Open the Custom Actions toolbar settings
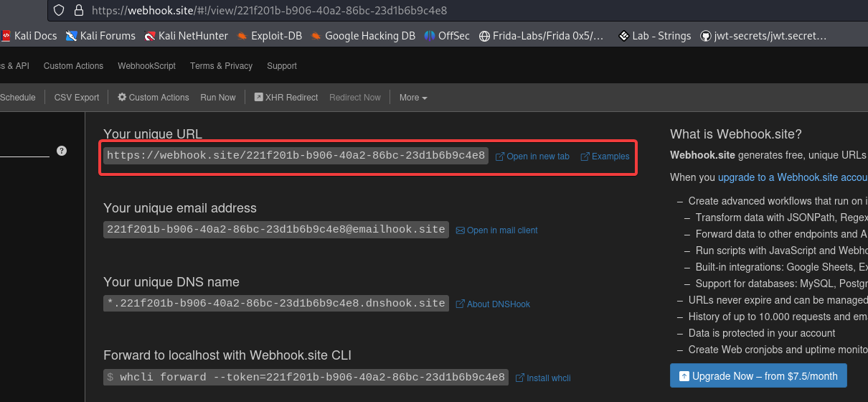The image size is (868, 402). tap(153, 98)
